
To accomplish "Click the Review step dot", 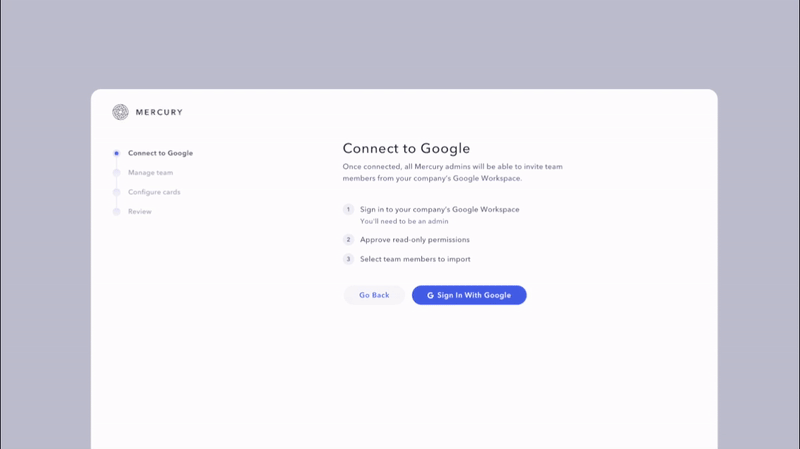I will point(117,212).
